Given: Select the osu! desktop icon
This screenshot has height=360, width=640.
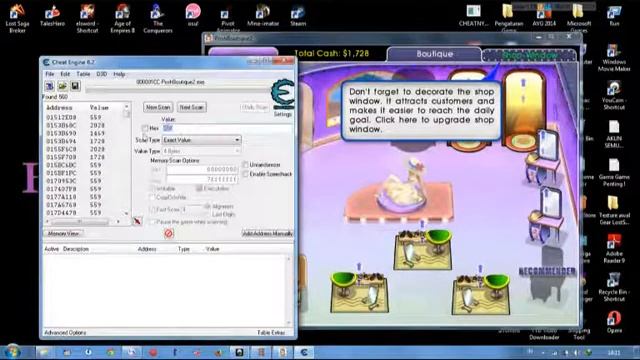Looking at the screenshot, I should (x=193, y=16).
